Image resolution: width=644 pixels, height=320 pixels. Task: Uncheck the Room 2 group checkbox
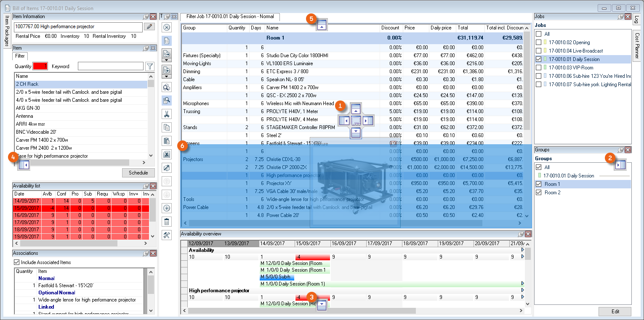(538, 193)
